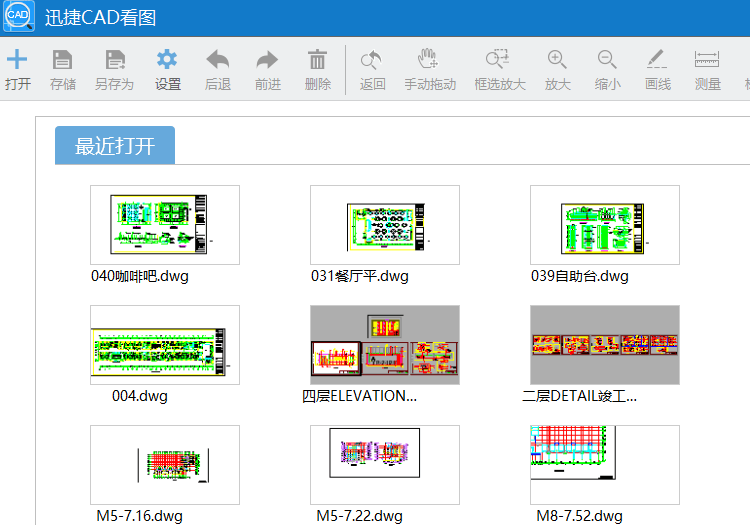
Task: Click the 后退 (Undo) arrow icon
Action: [x=218, y=60]
